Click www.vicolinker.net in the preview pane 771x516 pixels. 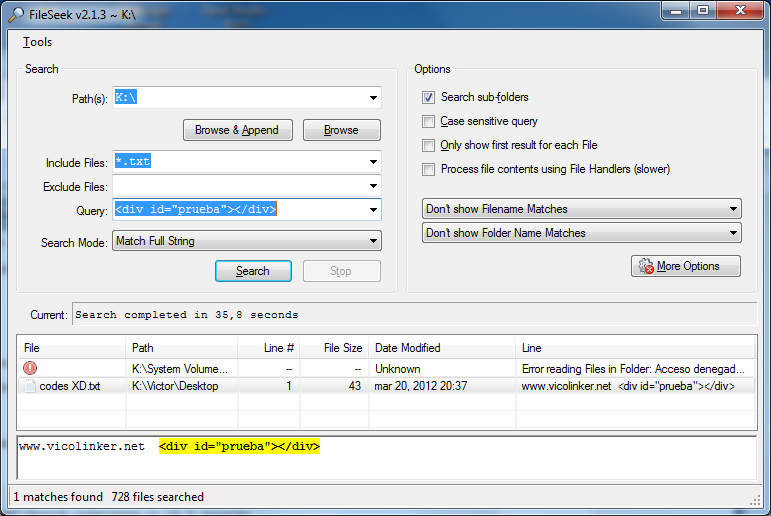point(82,447)
